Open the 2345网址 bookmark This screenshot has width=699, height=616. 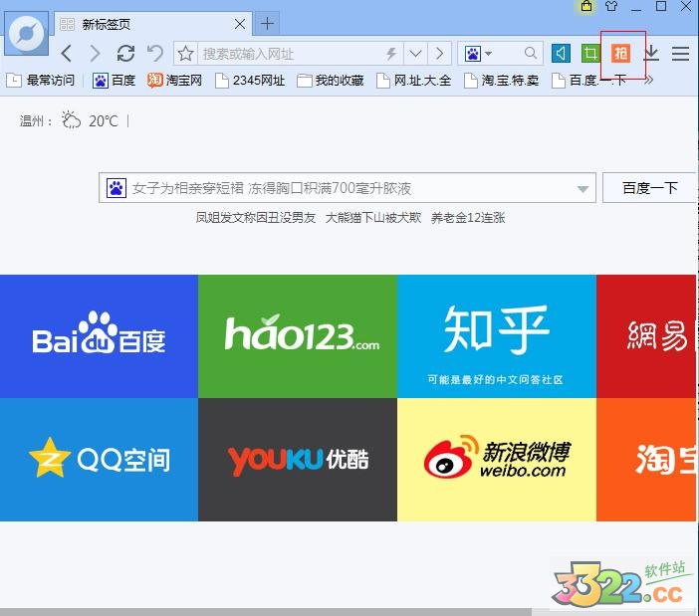tap(250, 81)
